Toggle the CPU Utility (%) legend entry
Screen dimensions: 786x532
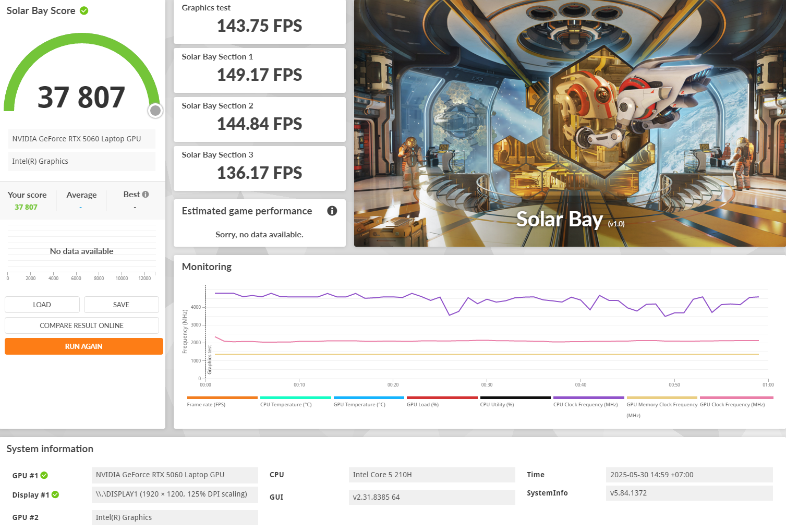tap(515, 401)
